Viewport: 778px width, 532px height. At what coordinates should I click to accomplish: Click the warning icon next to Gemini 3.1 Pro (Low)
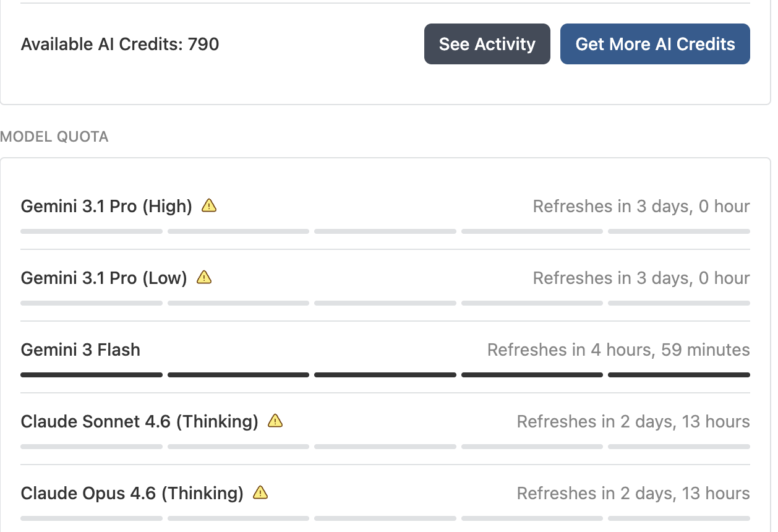coord(204,277)
